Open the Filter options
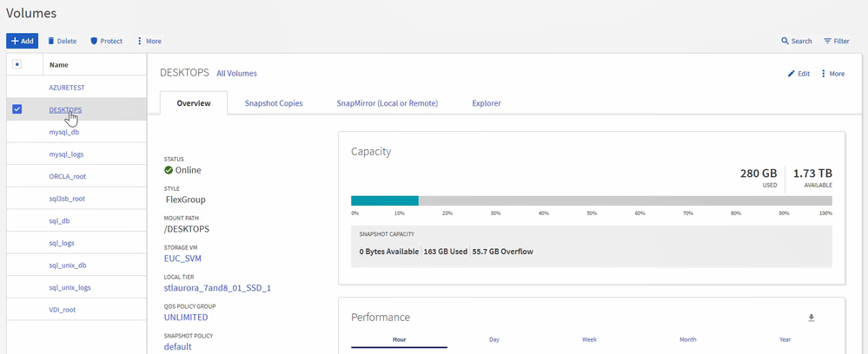The height and width of the screenshot is (354, 868). (828, 41)
